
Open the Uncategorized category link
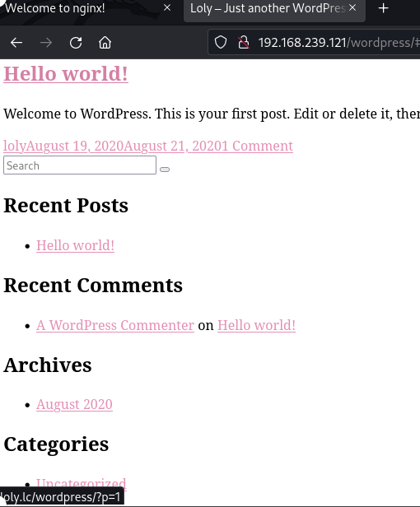click(x=82, y=482)
